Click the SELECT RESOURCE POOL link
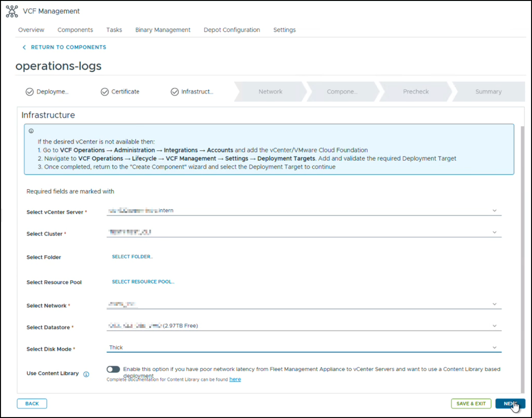Image resolution: width=532 pixels, height=418 pixels. point(143,282)
